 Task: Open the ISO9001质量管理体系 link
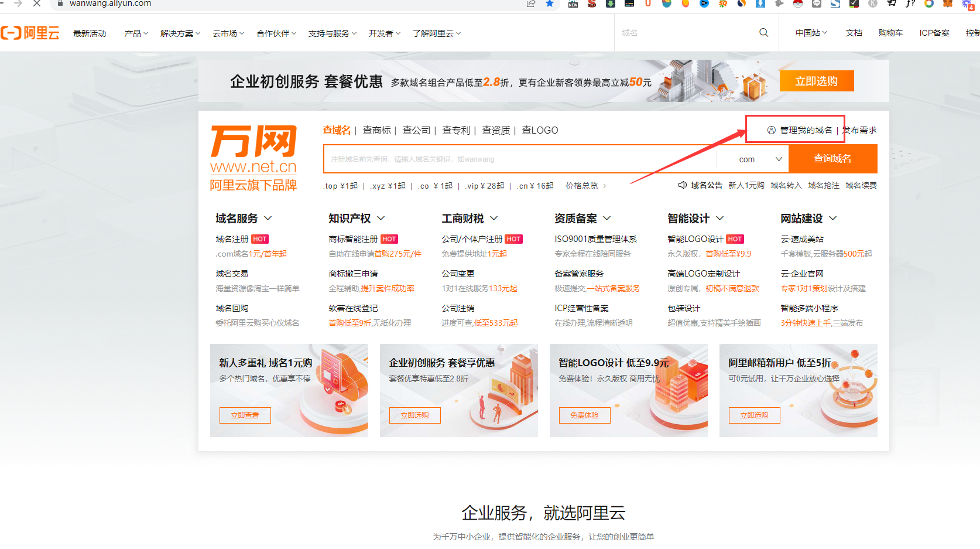(x=595, y=239)
